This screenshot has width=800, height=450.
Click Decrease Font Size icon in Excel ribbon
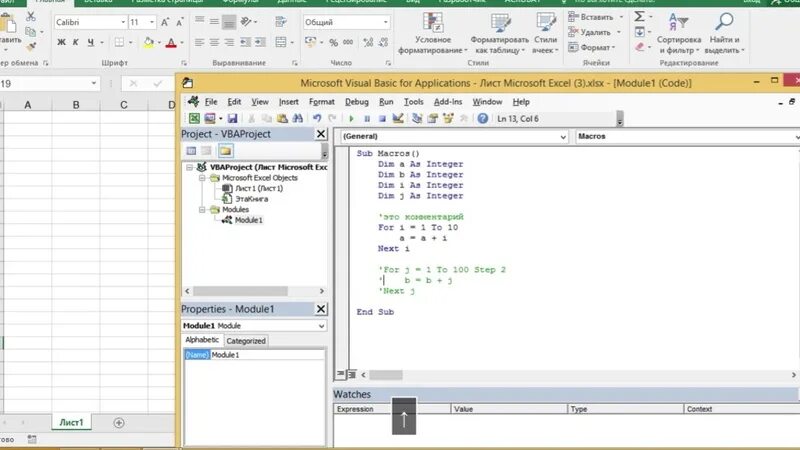(180, 22)
